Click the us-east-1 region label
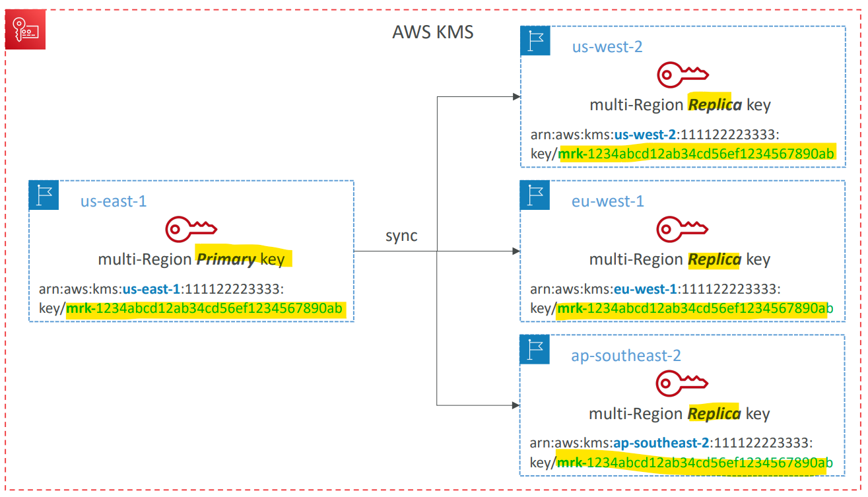 click(114, 201)
